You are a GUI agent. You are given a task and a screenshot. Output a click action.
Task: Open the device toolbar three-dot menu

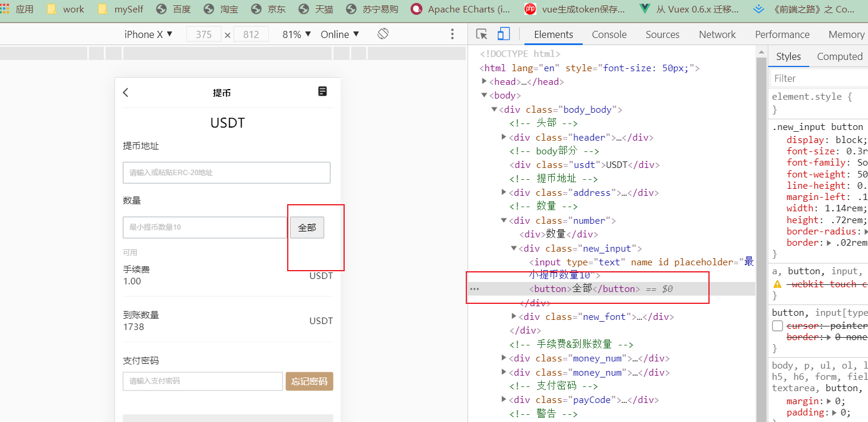coord(452,34)
